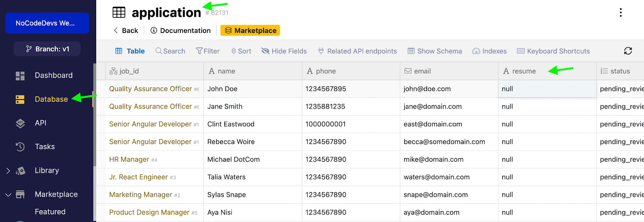Viewport: 644px width, 222px height.
Task: Collapse the Marketplace section chevron
Action: point(8,195)
